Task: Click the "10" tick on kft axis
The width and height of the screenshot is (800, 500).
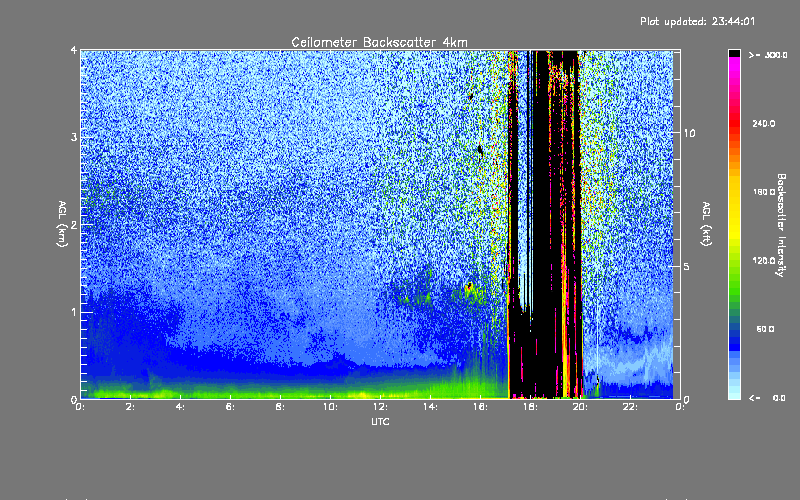Action: (x=689, y=133)
